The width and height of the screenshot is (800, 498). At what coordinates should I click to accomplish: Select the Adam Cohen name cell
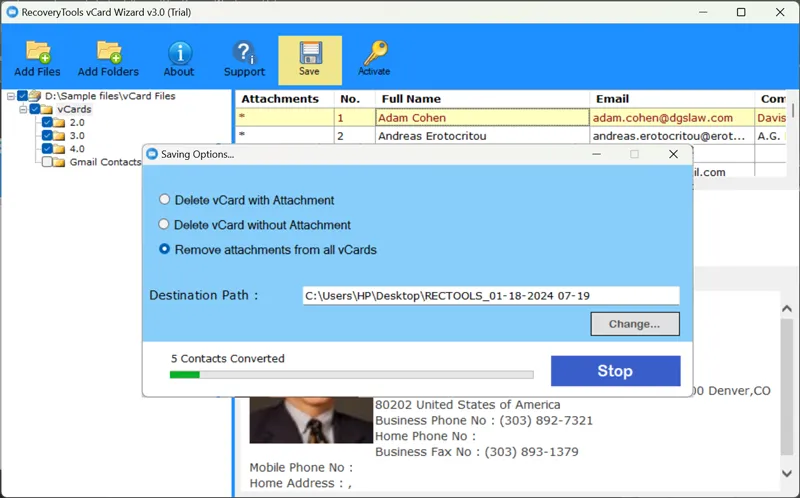pyautogui.click(x=482, y=117)
